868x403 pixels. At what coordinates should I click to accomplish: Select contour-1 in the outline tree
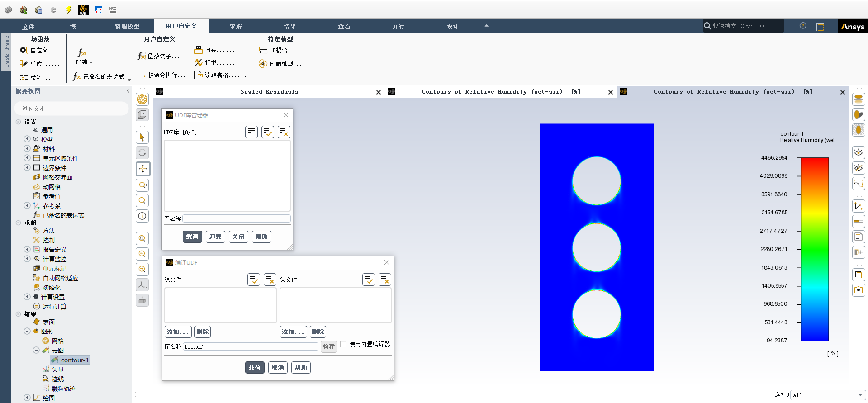click(x=70, y=360)
